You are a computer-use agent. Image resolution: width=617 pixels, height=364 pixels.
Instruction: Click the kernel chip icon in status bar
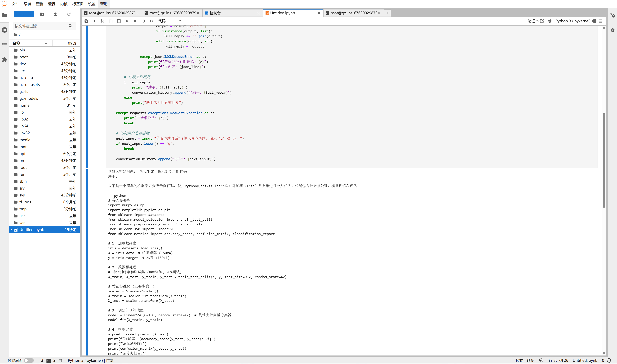(61, 360)
